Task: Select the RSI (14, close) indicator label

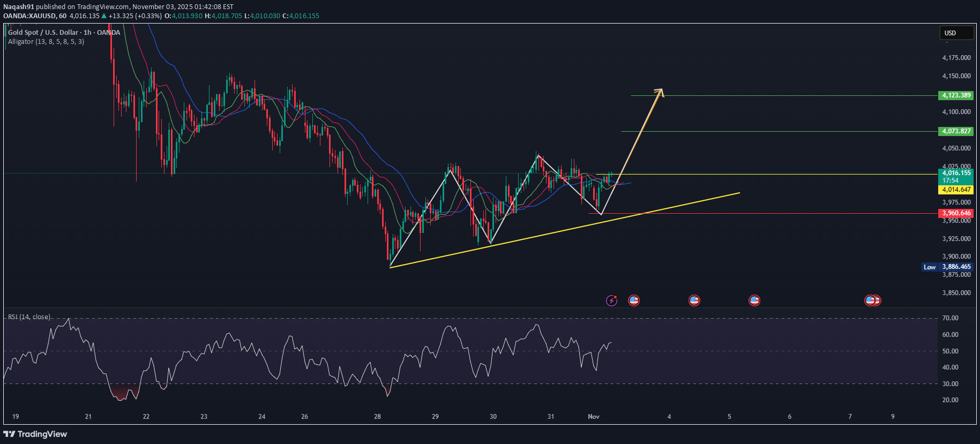Action: (29, 317)
